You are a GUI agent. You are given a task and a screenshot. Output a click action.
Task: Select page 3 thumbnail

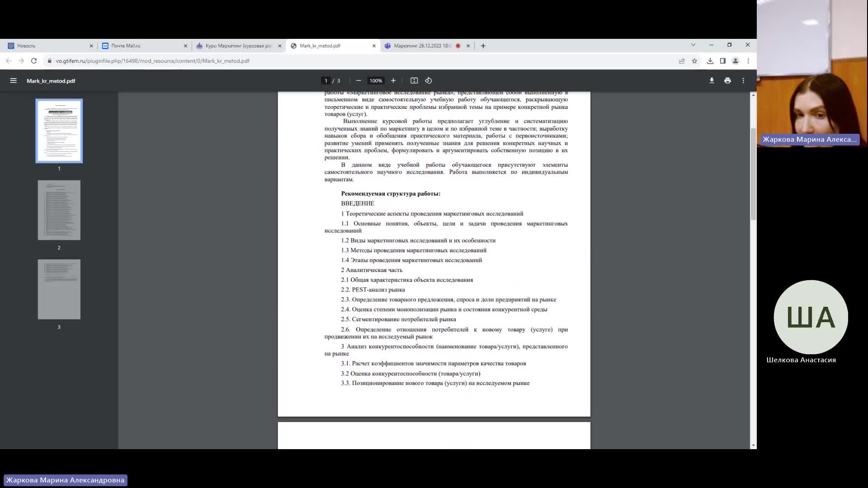(x=59, y=289)
